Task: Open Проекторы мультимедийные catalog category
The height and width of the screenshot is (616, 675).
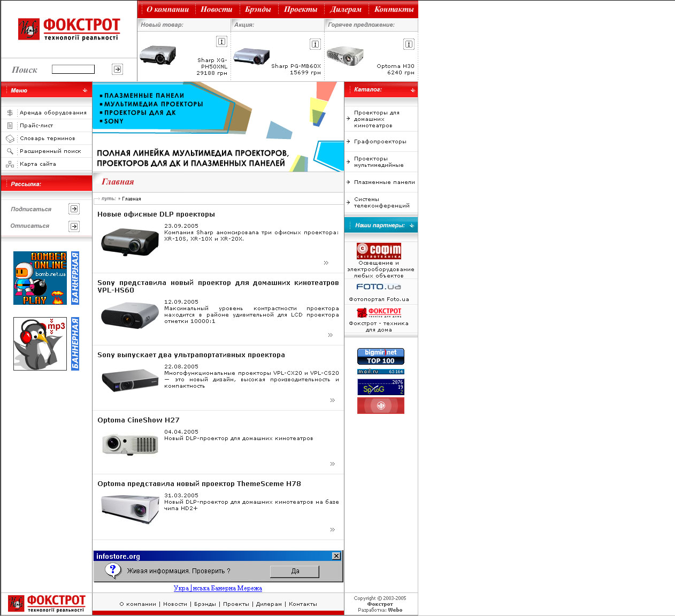Action: 379,162
